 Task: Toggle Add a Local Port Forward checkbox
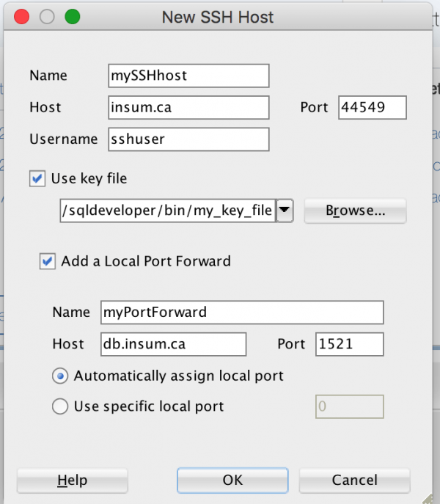48,260
